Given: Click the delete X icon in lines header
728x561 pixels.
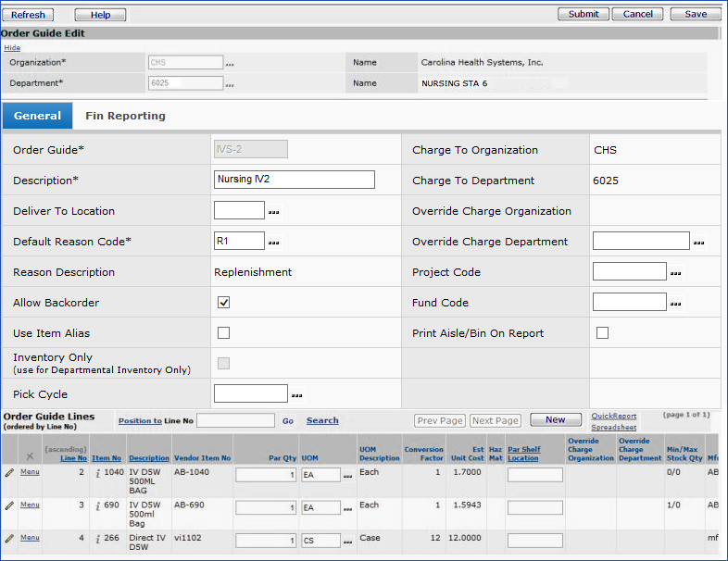Looking at the screenshot, I should pos(30,457).
